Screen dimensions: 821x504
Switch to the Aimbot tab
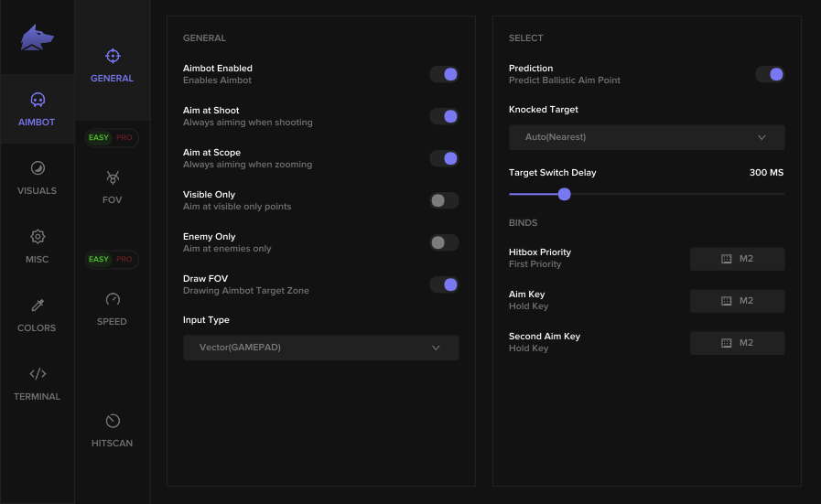coord(38,109)
